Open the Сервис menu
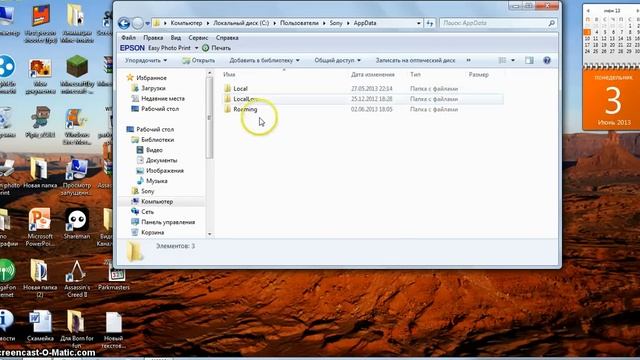 (x=198, y=38)
